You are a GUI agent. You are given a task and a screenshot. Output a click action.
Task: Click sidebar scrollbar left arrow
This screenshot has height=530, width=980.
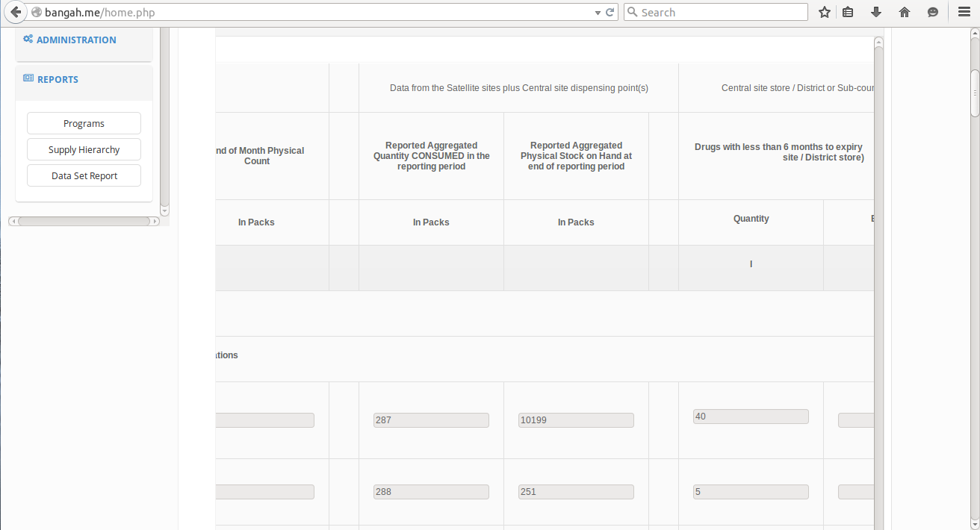(x=12, y=221)
